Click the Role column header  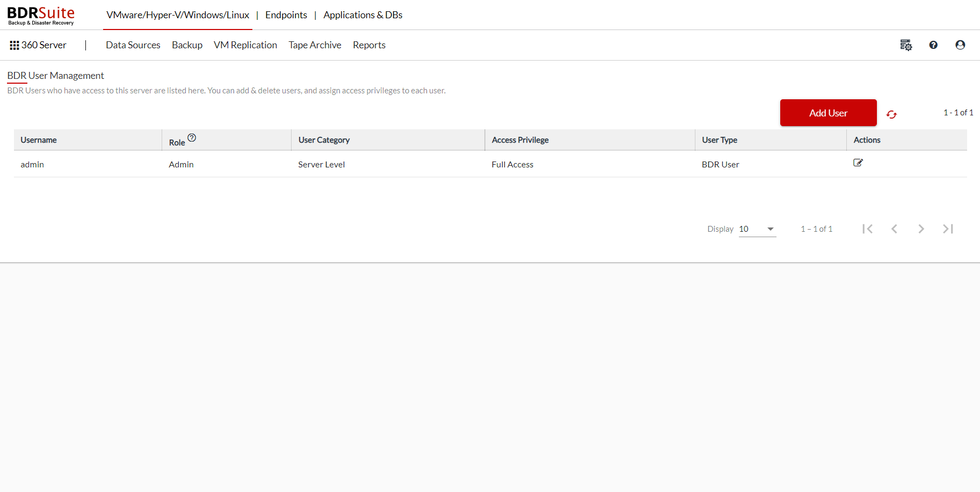click(177, 142)
